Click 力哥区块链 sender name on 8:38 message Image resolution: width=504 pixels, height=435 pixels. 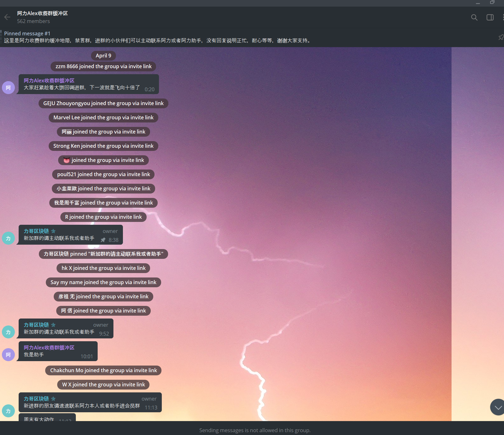coord(36,231)
